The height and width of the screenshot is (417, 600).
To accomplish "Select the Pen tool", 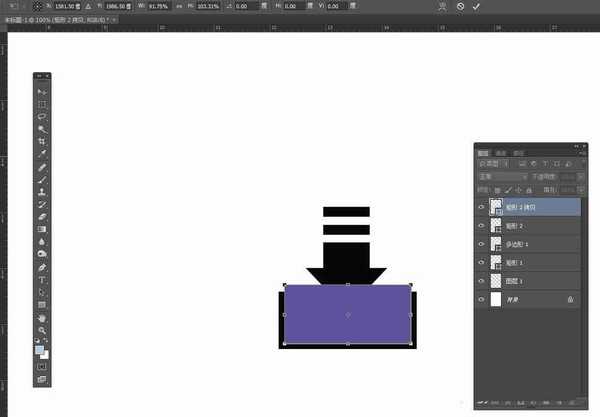I will pos(42,267).
